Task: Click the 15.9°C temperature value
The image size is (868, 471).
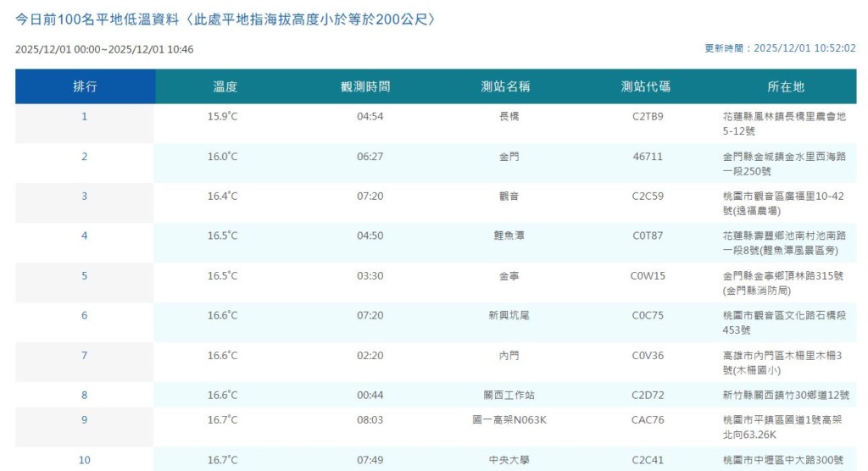Action: [223, 117]
